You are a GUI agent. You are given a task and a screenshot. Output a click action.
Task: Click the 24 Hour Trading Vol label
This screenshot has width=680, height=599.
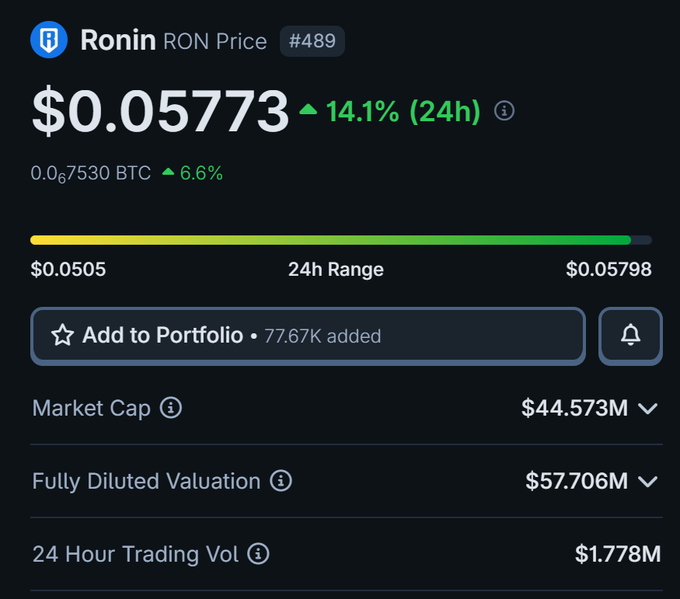click(135, 554)
